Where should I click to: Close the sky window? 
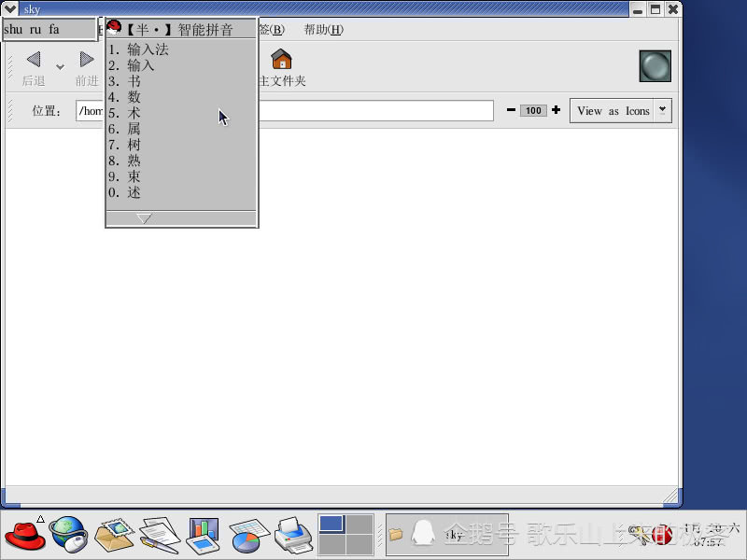(x=672, y=9)
